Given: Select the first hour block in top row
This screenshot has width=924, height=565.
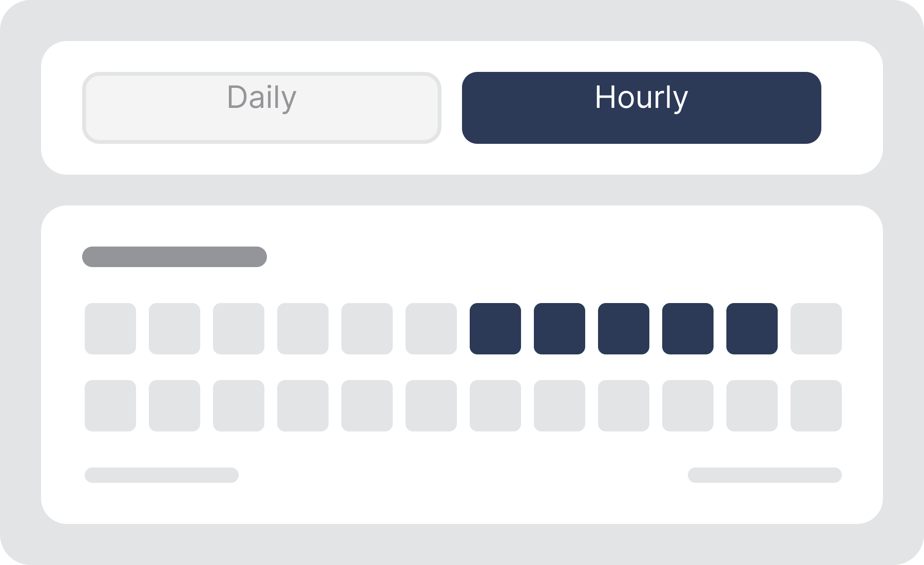Looking at the screenshot, I should tap(110, 329).
